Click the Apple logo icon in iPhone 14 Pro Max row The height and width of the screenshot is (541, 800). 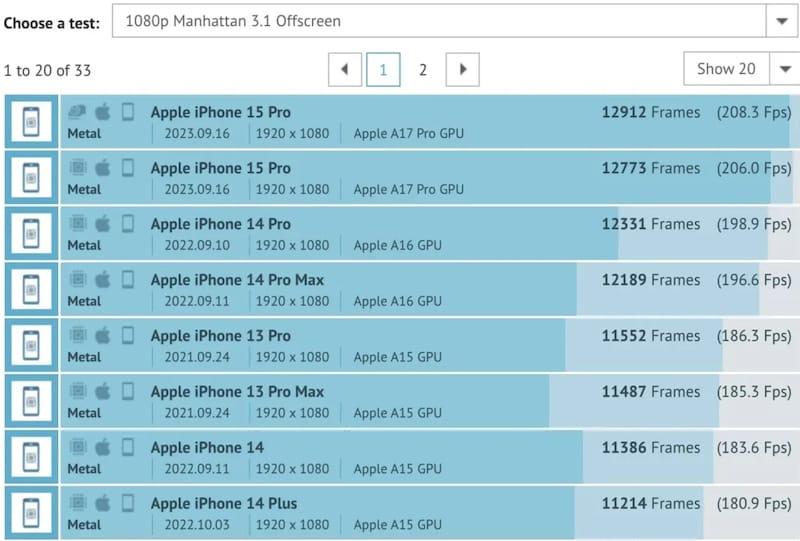(x=103, y=279)
